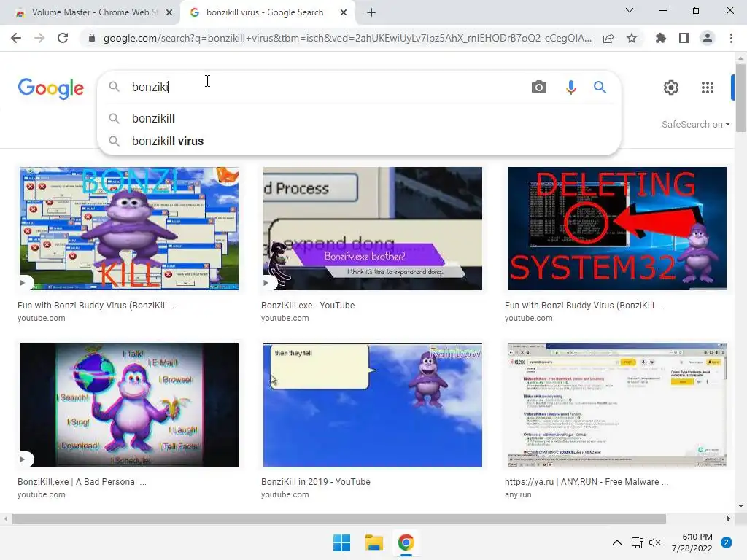Open Chrome's three-dot menu
This screenshot has height=560, width=747.
(731, 38)
